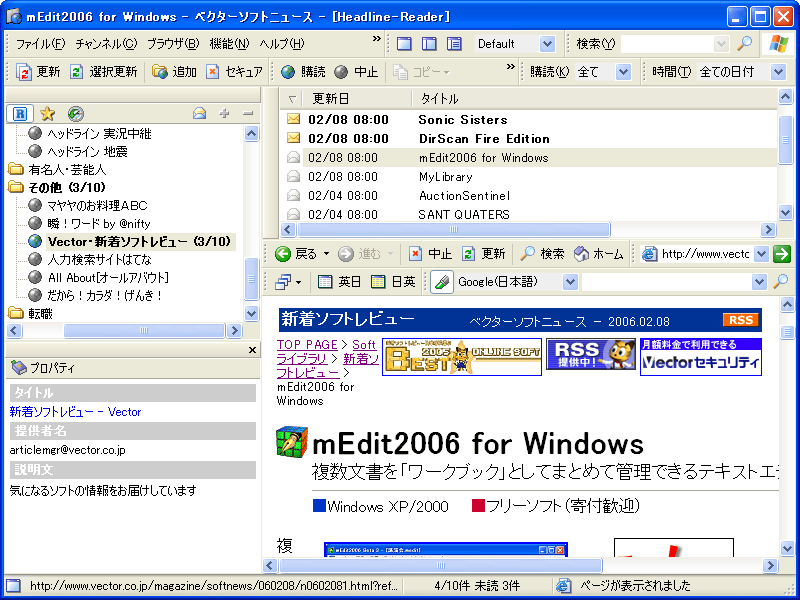The height and width of the screenshot is (600, 800).
Task: Click the 中止 stop icon in the main toolbar
Action: point(341,72)
